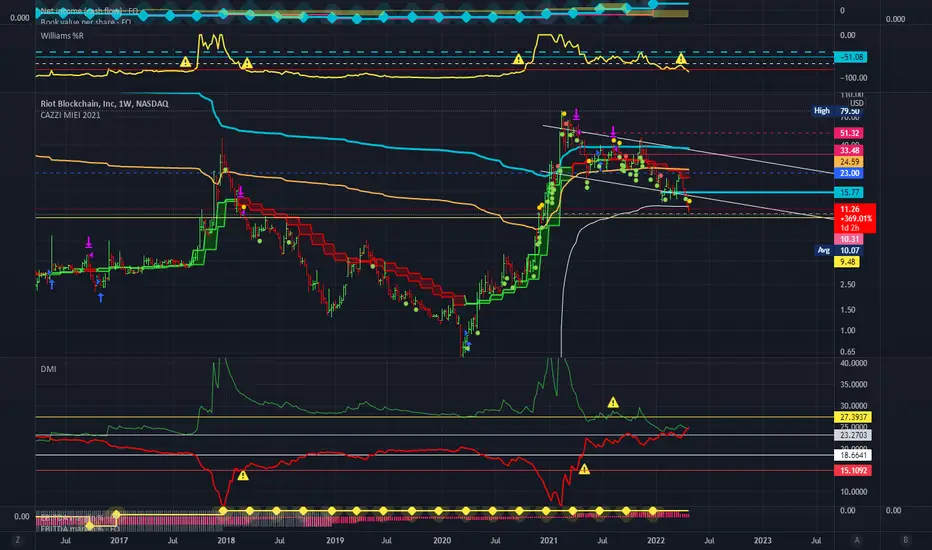This screenshot has height=550, width=932.
Task: Select the DMI indicator label
Action: coord(48,369)
